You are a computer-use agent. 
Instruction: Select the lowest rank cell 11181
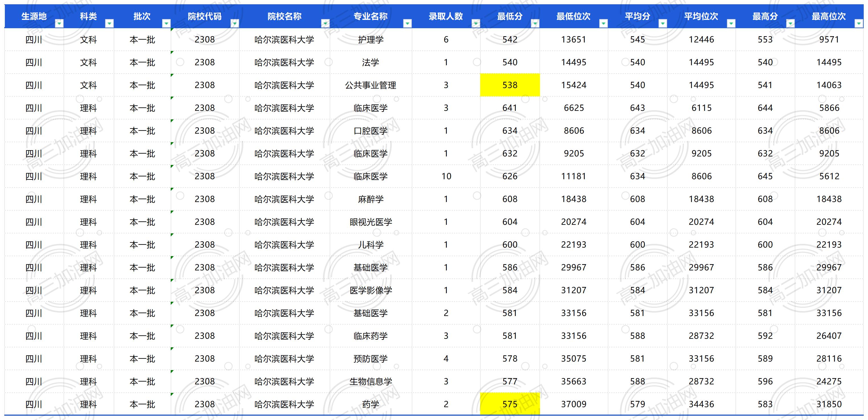(x=574, y=176)
